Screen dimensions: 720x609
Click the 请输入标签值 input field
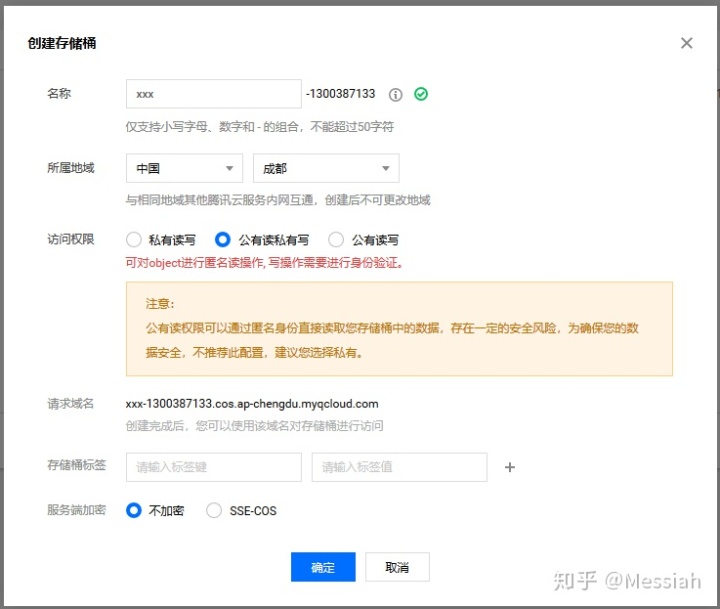point(399,467)
